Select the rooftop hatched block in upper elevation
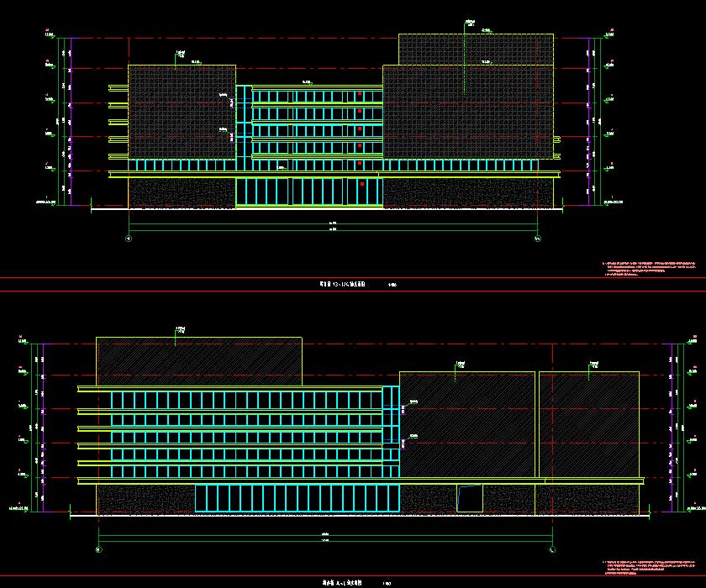Screen dimensions: 706x588 tap(476, 49)
